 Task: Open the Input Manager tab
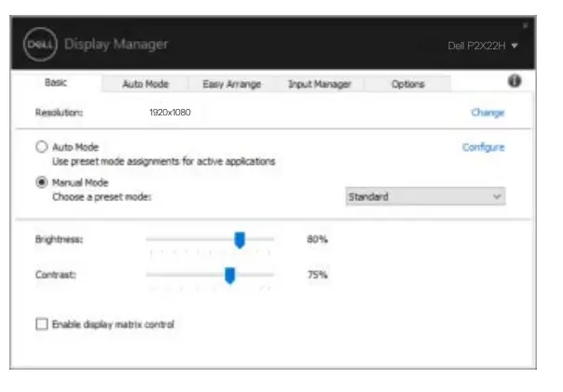[x=319, y=84]
